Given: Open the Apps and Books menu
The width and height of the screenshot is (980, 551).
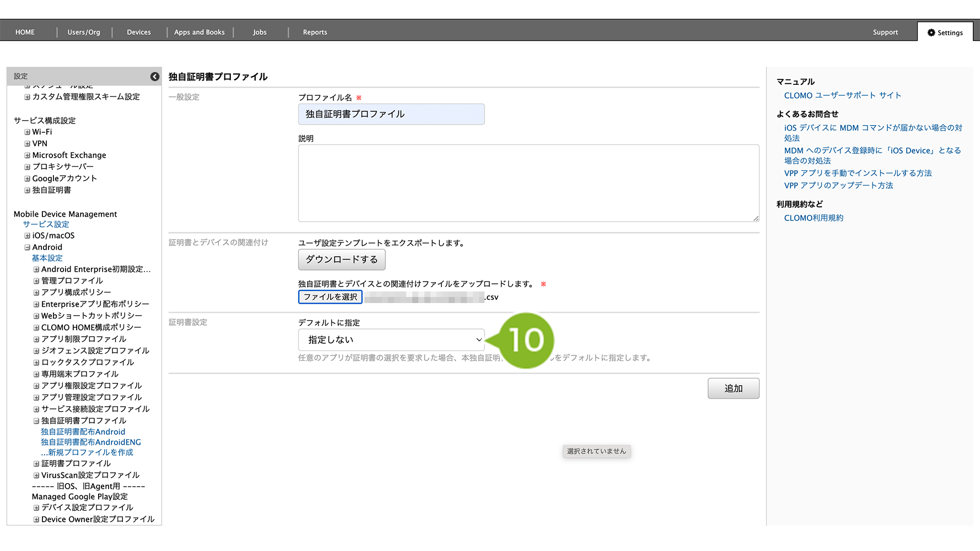Looking at the screenshot, I should coord(199,33).
